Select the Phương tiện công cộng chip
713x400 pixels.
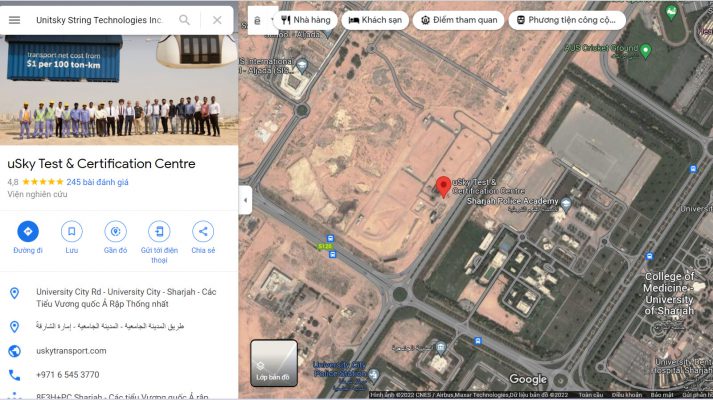(x=566, y=20)
